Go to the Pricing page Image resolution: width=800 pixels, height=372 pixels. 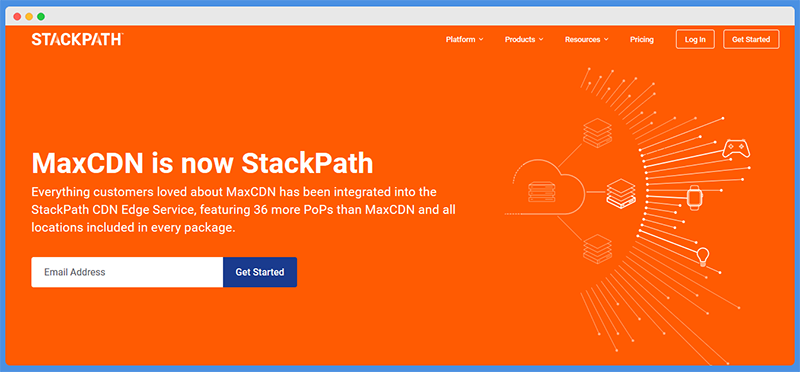point(641,39)
